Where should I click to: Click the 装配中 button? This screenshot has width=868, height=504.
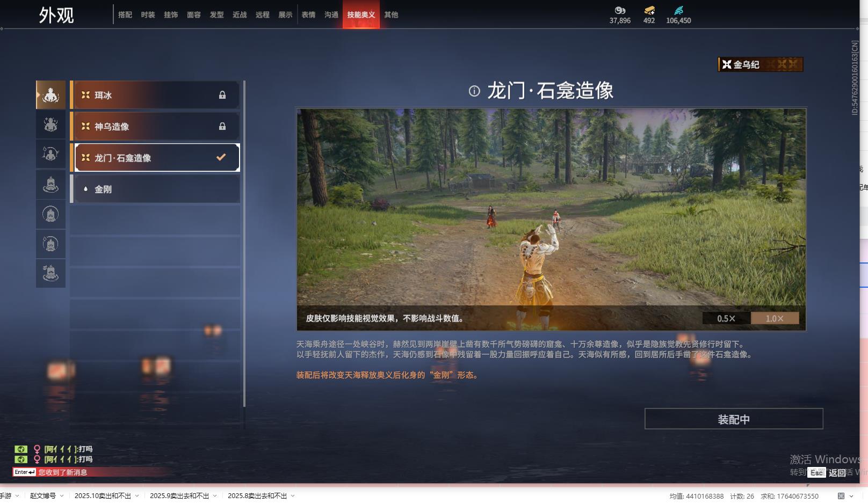coord(734,419)
